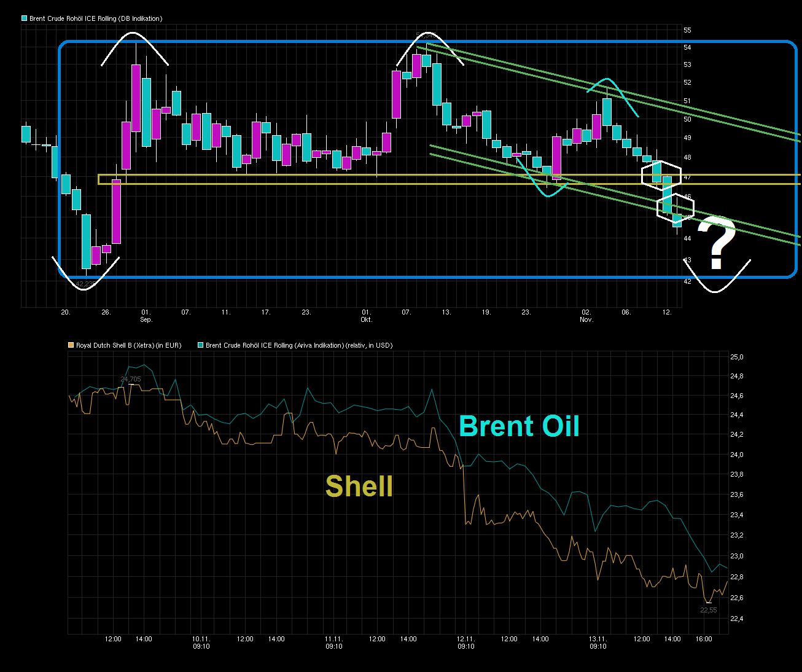Screen dimensions: 802x672
Task: Select the Nov. axis label
Action: point(586,319)
